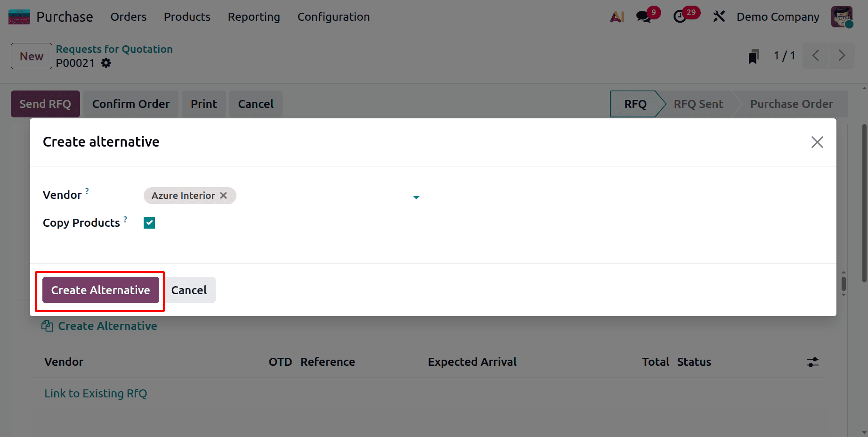The height and width of the screenshot is (437, 868).
Task: Uncheck the Copy Products checkbox
Action: click(149, 223)
